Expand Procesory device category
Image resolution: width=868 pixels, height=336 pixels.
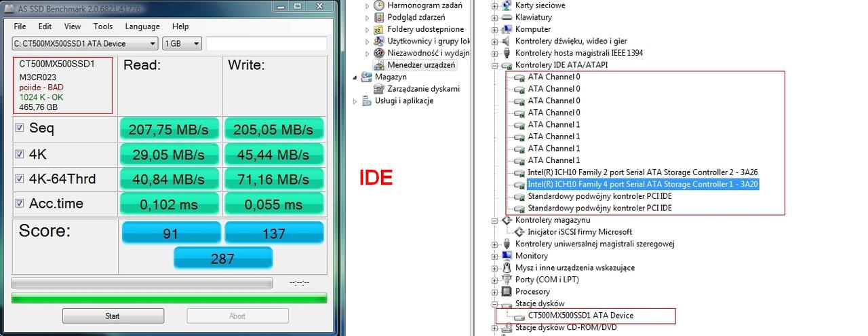coord(495,292)
